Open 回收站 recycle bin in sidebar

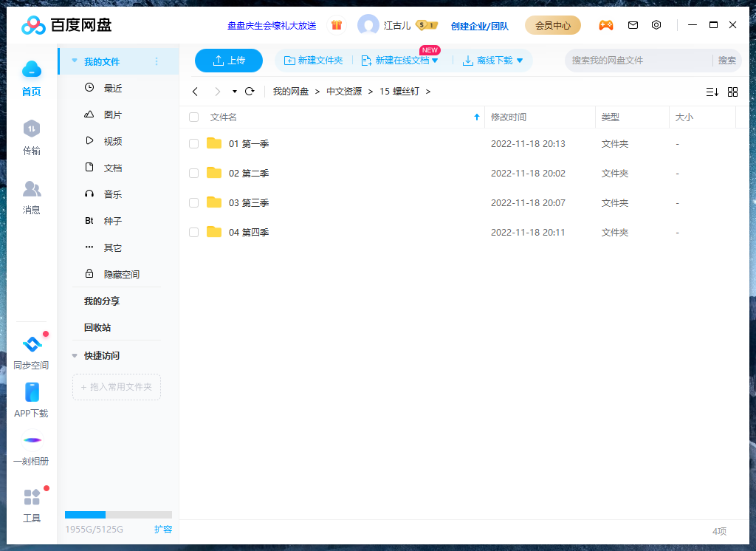click(97, 327)
